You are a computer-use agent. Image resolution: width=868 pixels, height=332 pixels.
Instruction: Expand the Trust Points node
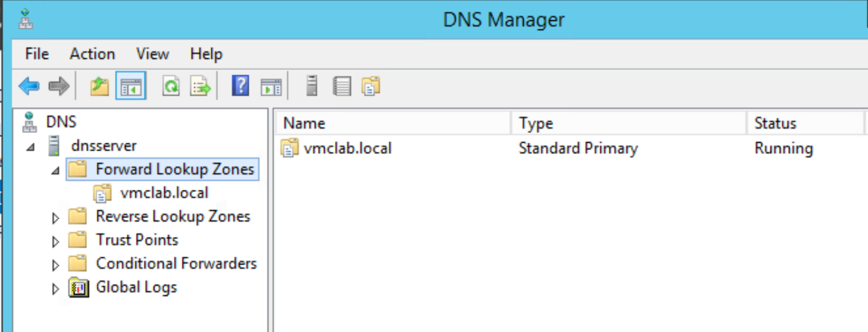[56, 242]
